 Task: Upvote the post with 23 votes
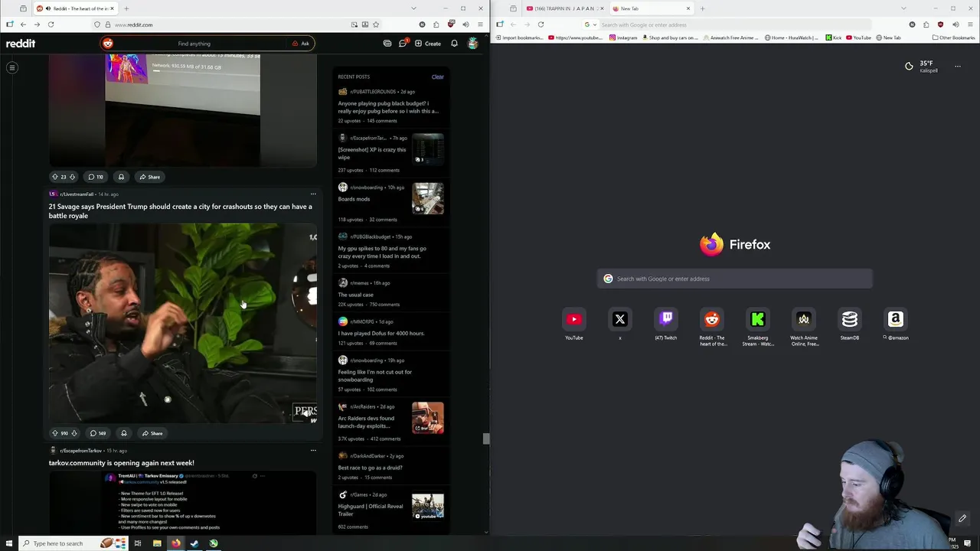click(54, 177)
